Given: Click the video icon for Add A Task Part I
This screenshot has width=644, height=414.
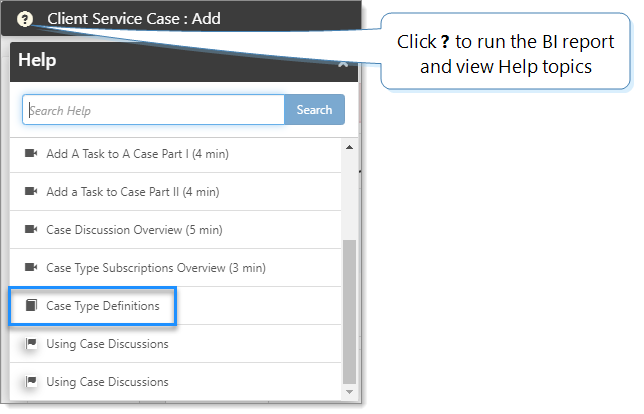Looking at the screenshot, I should coord(30,154).
